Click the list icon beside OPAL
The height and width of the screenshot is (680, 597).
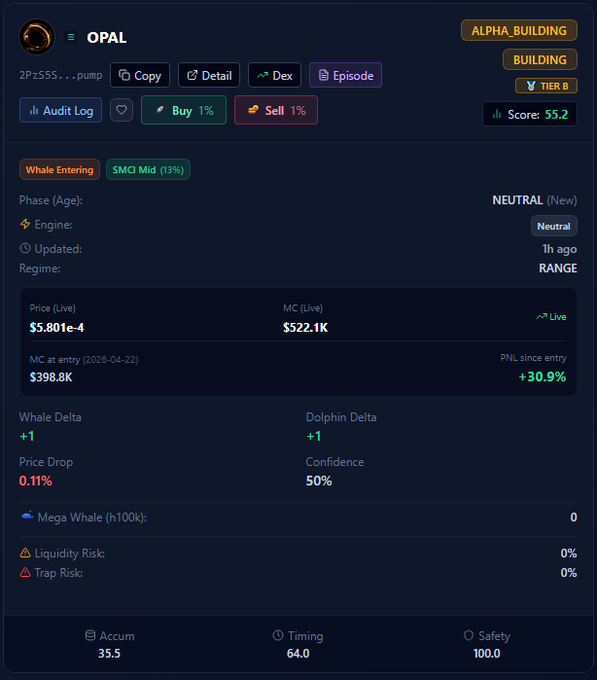click(71, 37)
